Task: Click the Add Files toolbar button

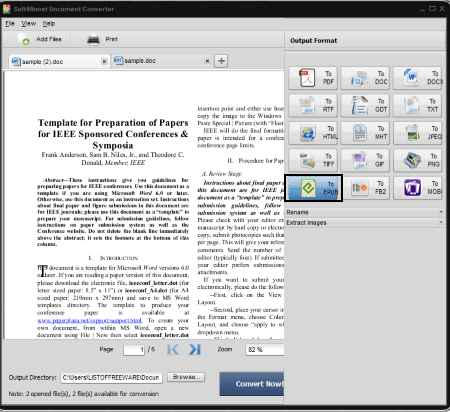Action: coord(40,39)
